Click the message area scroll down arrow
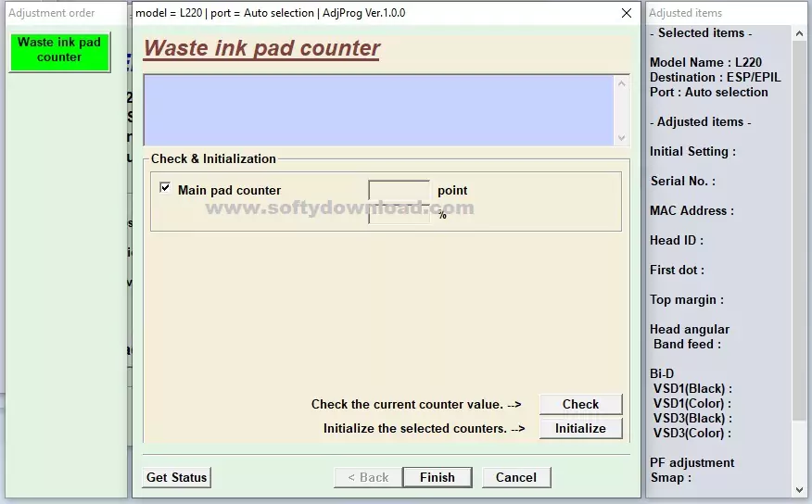This screenshot has height=504, width=812. point(621,138)
